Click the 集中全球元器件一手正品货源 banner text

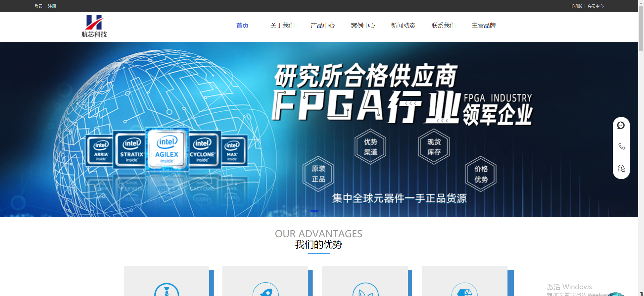[x=399, y=198]
